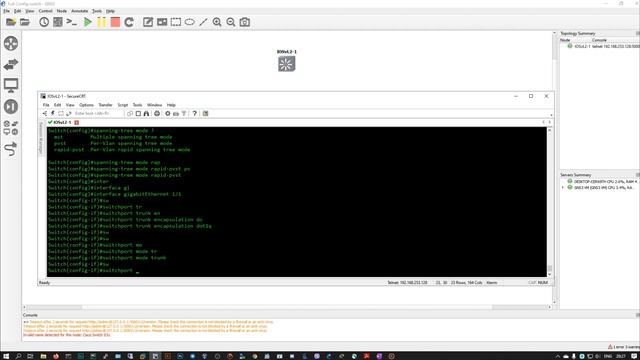The width and height of the screenshot is (640, 360).
Task: Suspend all nodes with yellow pause button
Action: 101,22
